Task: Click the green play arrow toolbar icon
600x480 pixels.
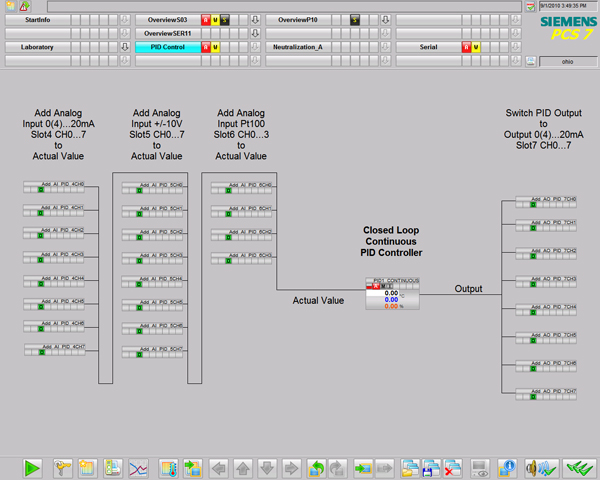Action: (x=32, y=466)
